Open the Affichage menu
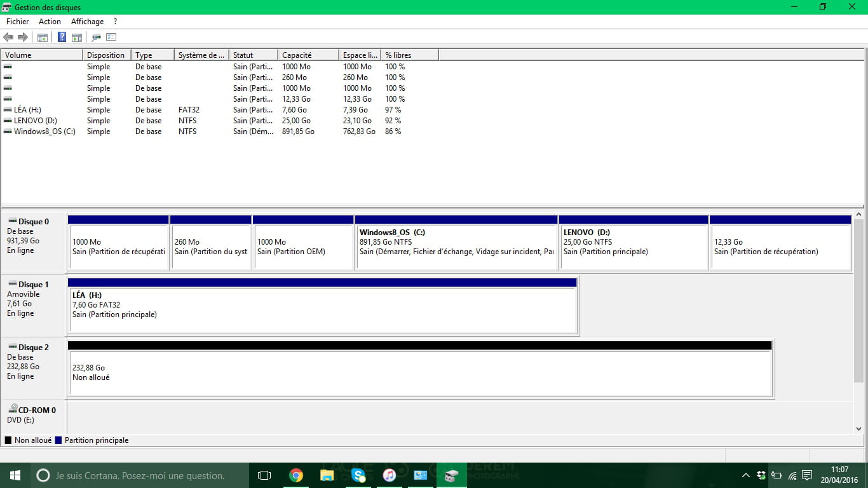The image size is (868, 488). coord(87,22)
